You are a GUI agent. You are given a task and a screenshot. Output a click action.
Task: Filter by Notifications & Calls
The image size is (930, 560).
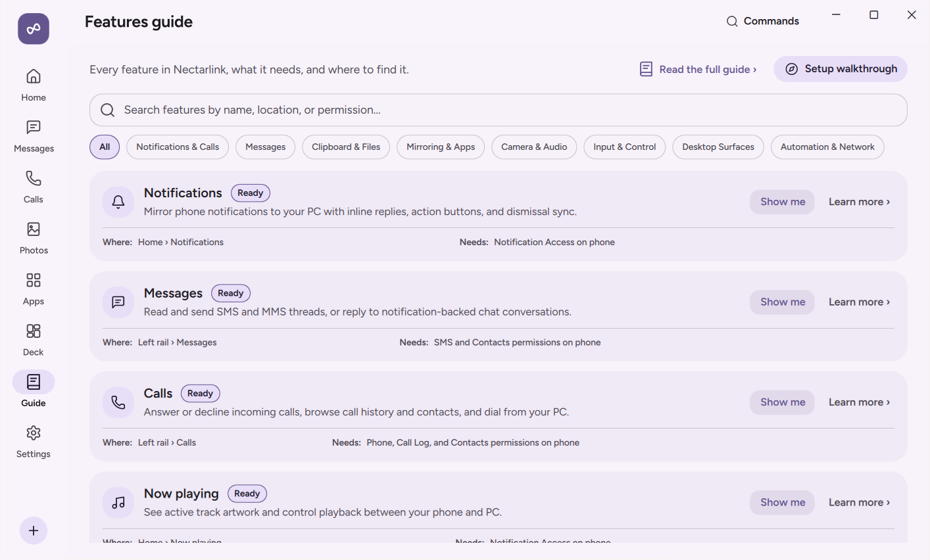tap(178, 147)
